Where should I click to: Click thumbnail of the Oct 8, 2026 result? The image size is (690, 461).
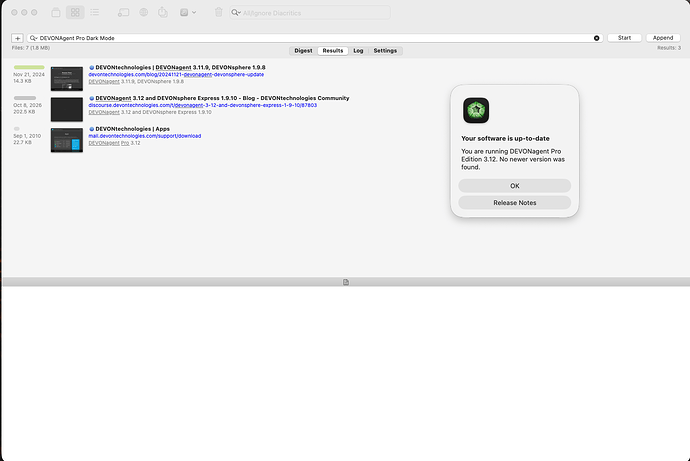pos(67,110)
